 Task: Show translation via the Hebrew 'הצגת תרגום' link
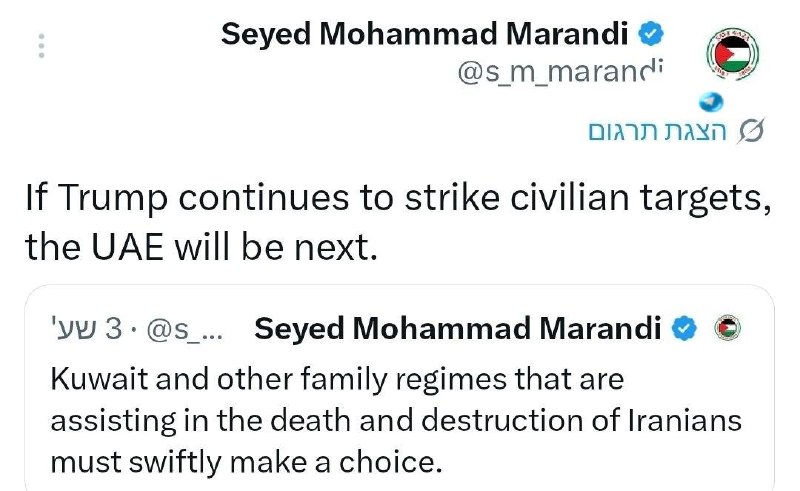click(x=657, y=131)
